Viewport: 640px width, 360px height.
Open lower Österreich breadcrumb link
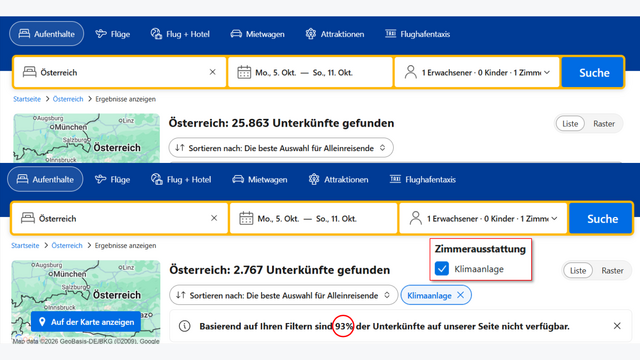(x=67, y=245)
